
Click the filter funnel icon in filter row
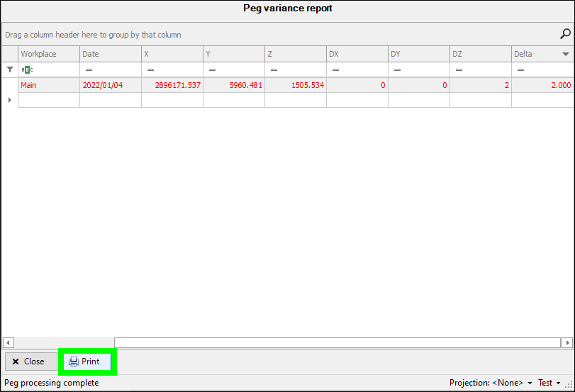coord(9,69)
